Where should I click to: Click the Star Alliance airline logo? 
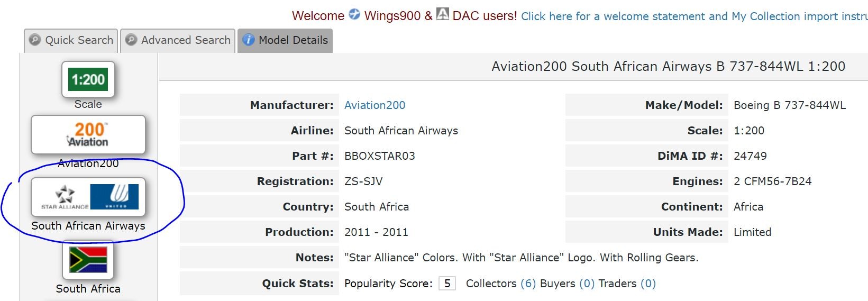click(x=88, y=197)
